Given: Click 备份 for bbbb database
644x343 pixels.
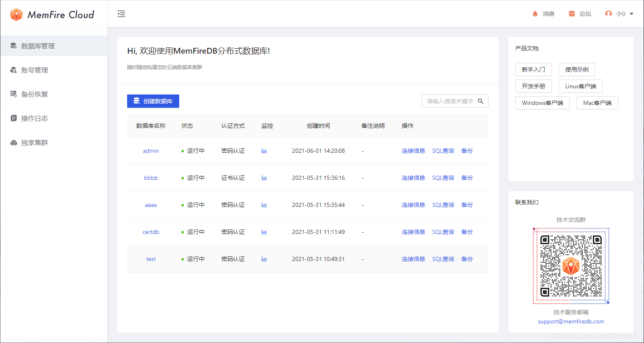Looking at the screenshot, I should pyautogui.click(x=467, y=178).
